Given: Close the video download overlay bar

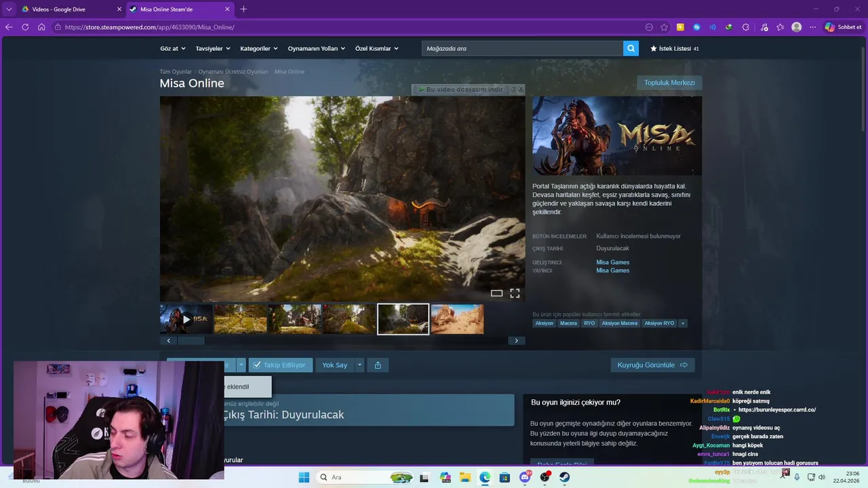Looking at the screenshot, I should coord(521,89).
